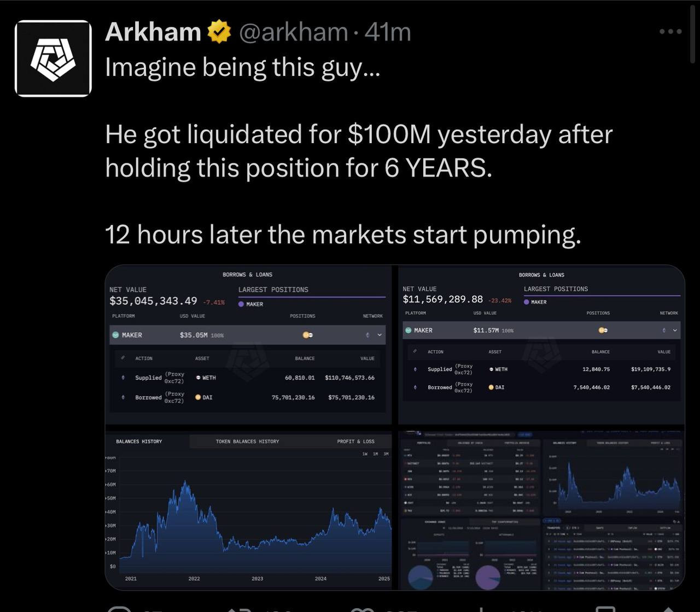Screen dimensions: 700x612
Task: Open the @arkham handle link
Action: [293, 32]
